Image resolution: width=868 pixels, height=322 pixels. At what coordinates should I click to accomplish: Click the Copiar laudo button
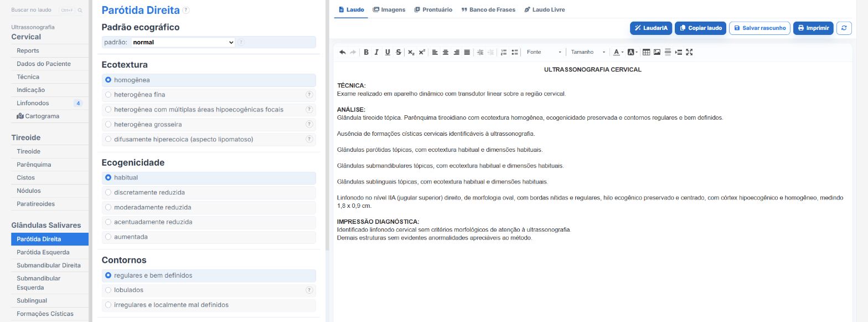coord(700,28)
